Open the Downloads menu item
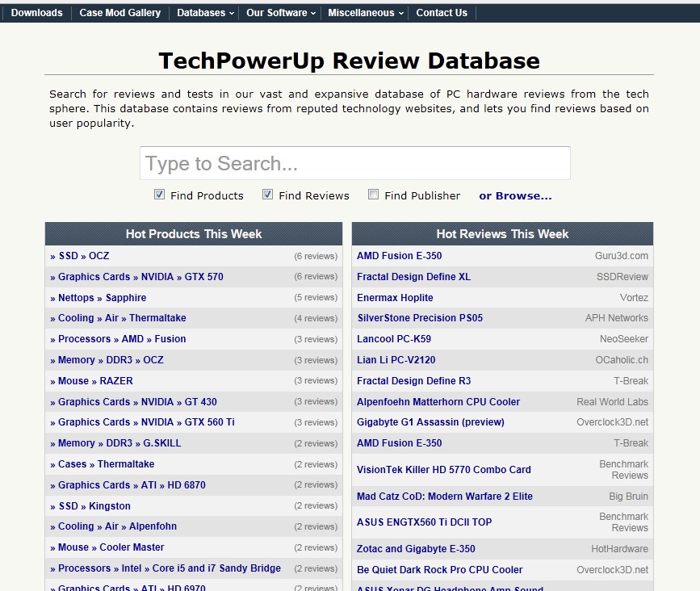Image resolution: width=700 pixels, height=591 pixels. tap(36, 12)
